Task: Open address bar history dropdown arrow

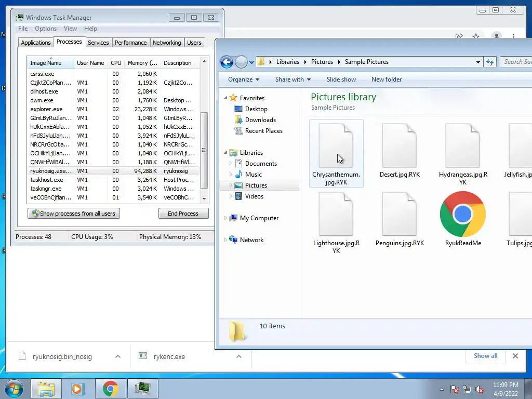Action: tap(478, 62)
